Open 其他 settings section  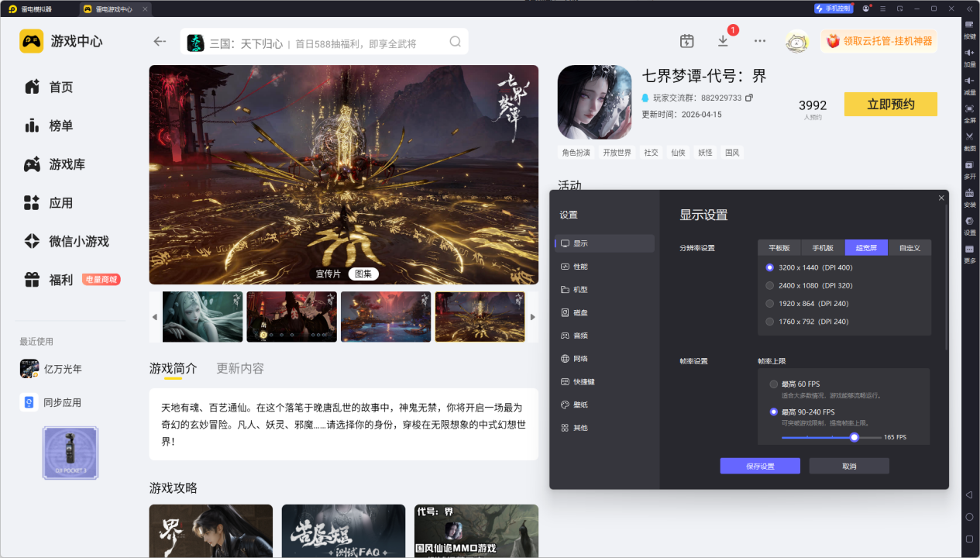click(x=605, y=427)
